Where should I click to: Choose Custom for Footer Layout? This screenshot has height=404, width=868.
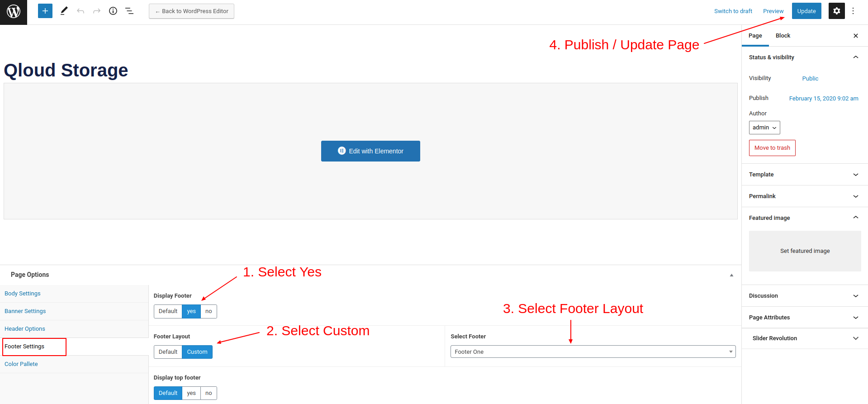tap(197, 352)
